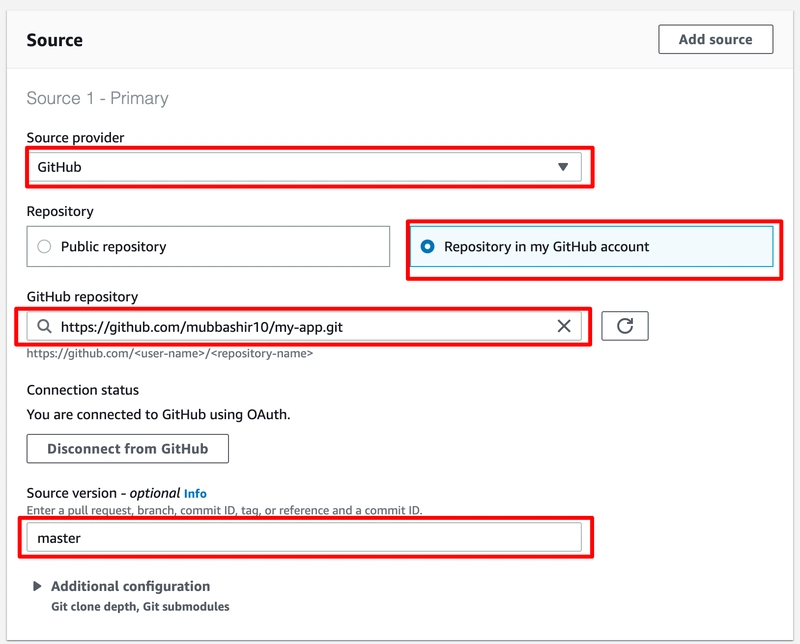Focus the Source version field containing master
The width and height of the screenshot is (800, 644).
(x=303, y=538)
